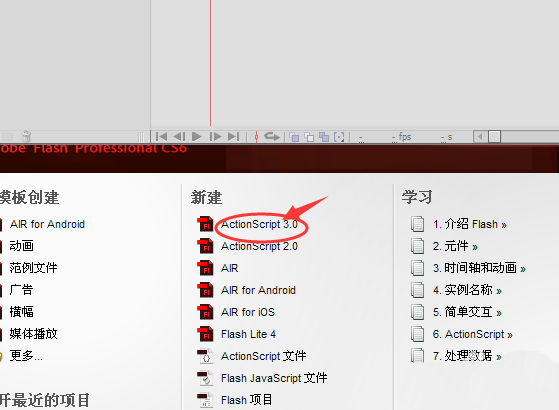This screenshot has height=410, width=559.
Task: Click the ActionScript 3.0 FLA icon
Action: coord(205,224)
